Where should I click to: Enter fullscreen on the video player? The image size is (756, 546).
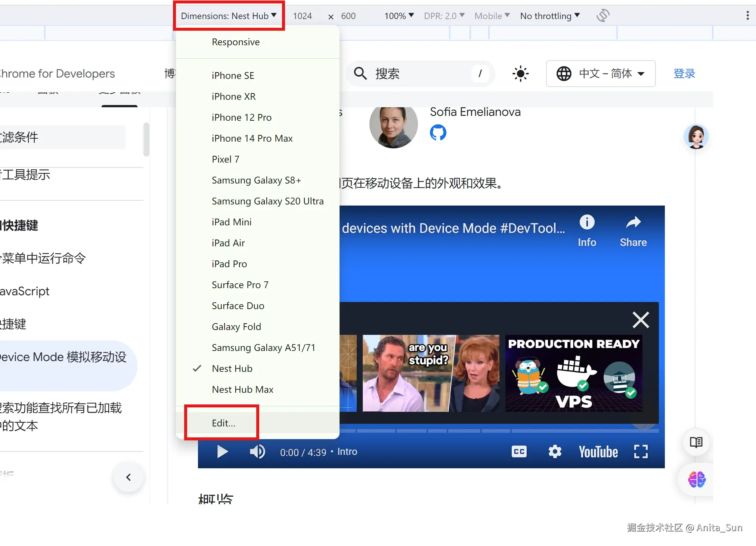coord(641,452)
